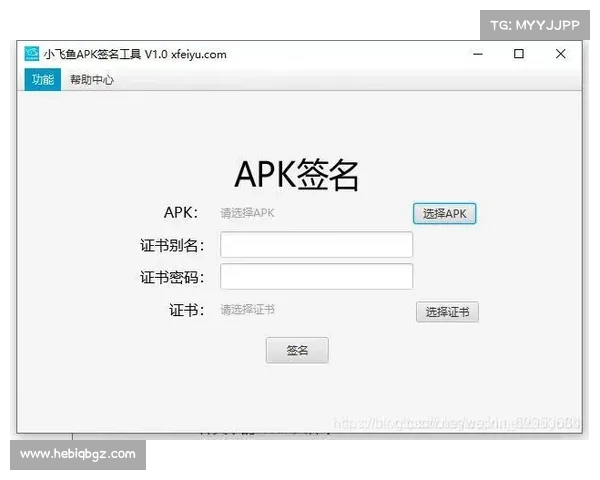
Task: Open the 功能 menu tab
Action: point(42,80)
